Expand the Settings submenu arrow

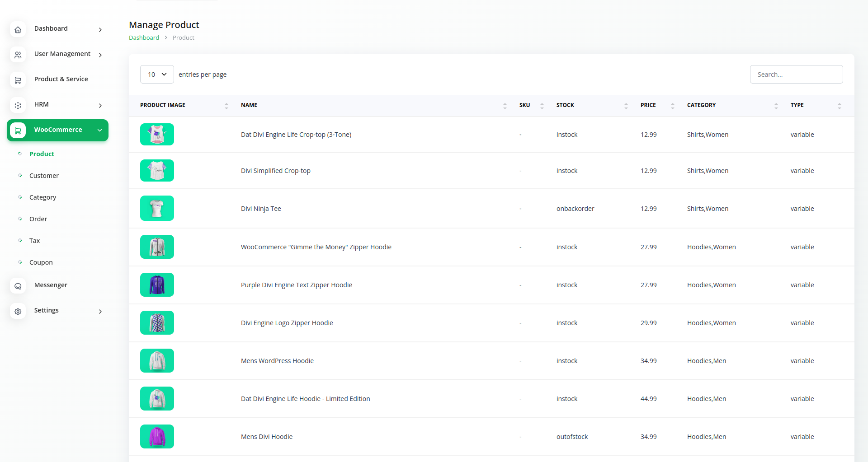click(x=100, y=312)
